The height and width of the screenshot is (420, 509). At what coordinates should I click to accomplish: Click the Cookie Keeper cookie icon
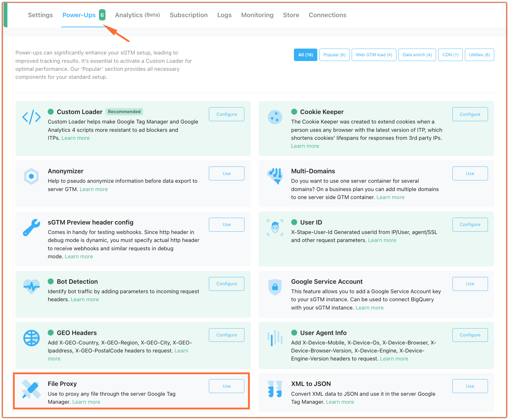click(x=275, y=117)
